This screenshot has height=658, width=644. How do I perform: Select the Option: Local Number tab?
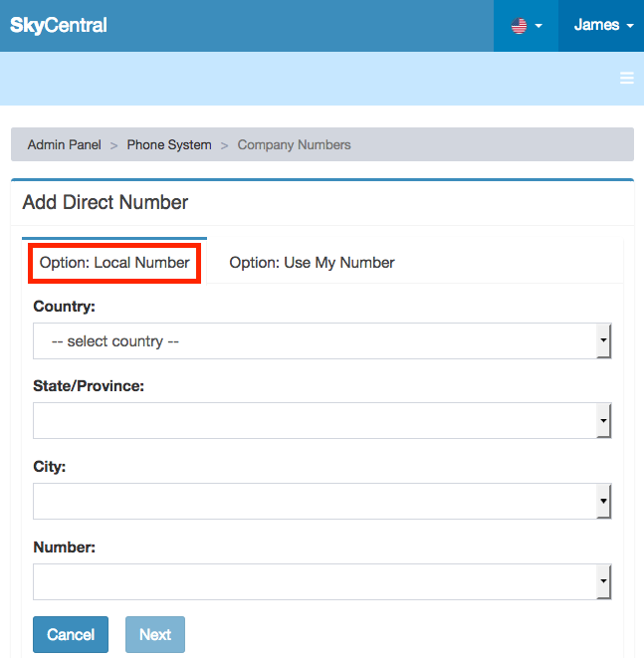[114, 263]
